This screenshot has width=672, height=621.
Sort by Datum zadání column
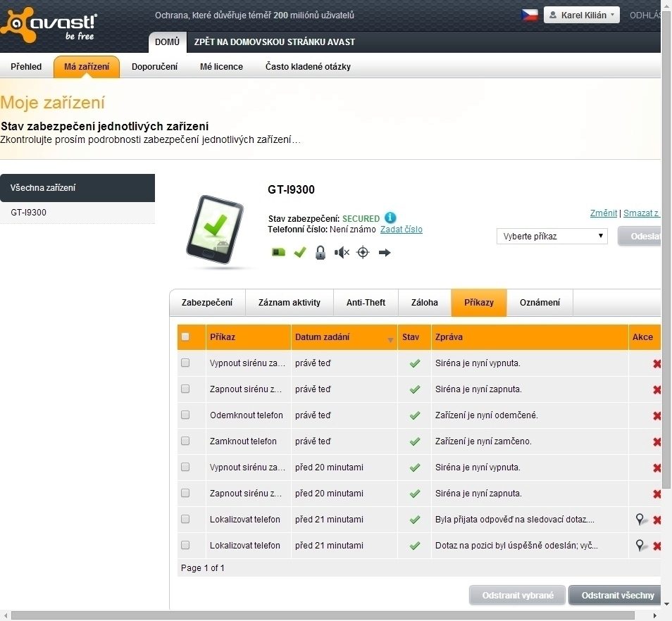point(344,337)
